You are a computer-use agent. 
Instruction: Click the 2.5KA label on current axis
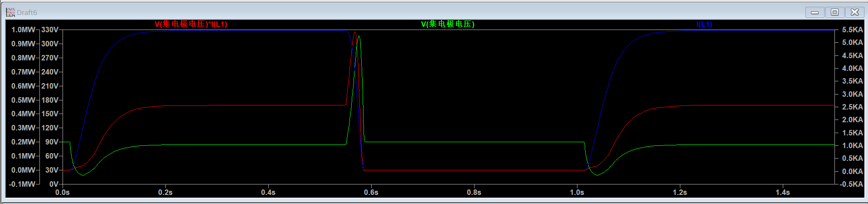coord(852,107)
